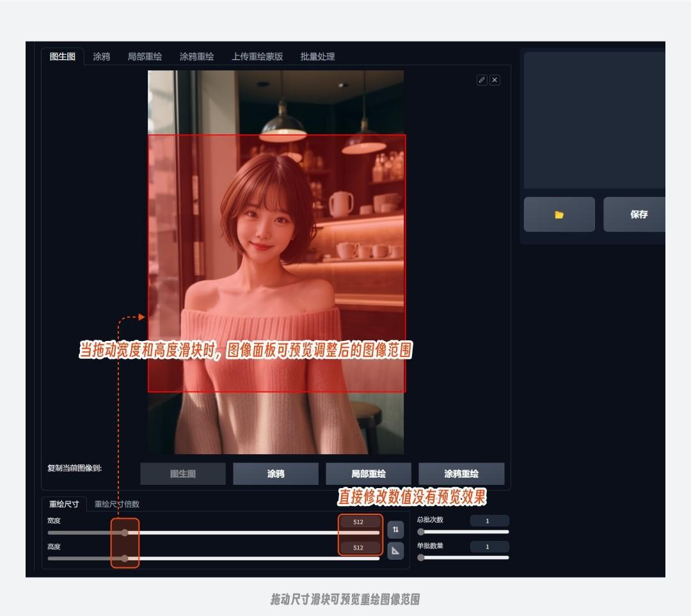Switch to the 批量处理 tab

[318, 56]
